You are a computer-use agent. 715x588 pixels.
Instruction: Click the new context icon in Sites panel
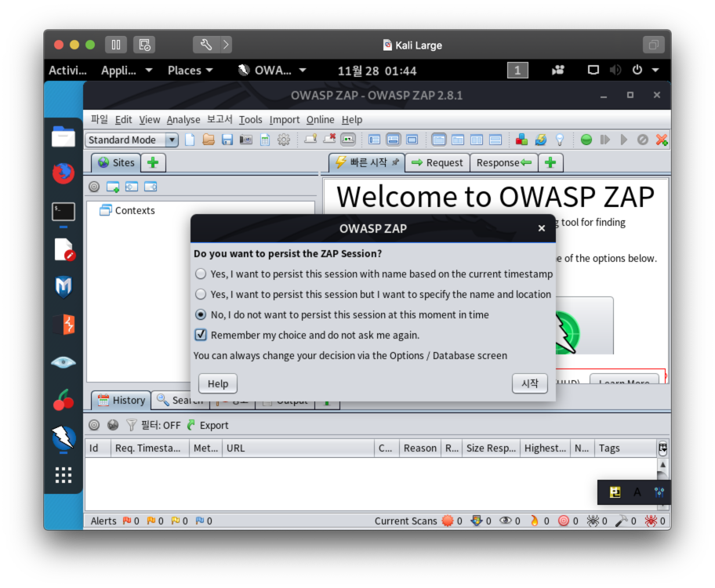pos(113,187)
